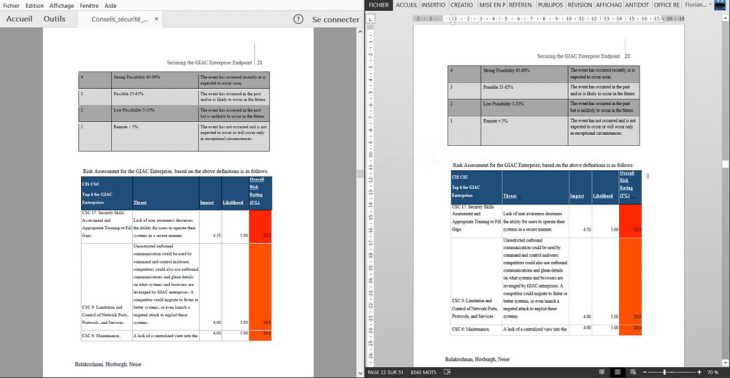Click the zoom in plus button
Image resolution: width=730 pixels, height=378 pixels.
point(699,372)
